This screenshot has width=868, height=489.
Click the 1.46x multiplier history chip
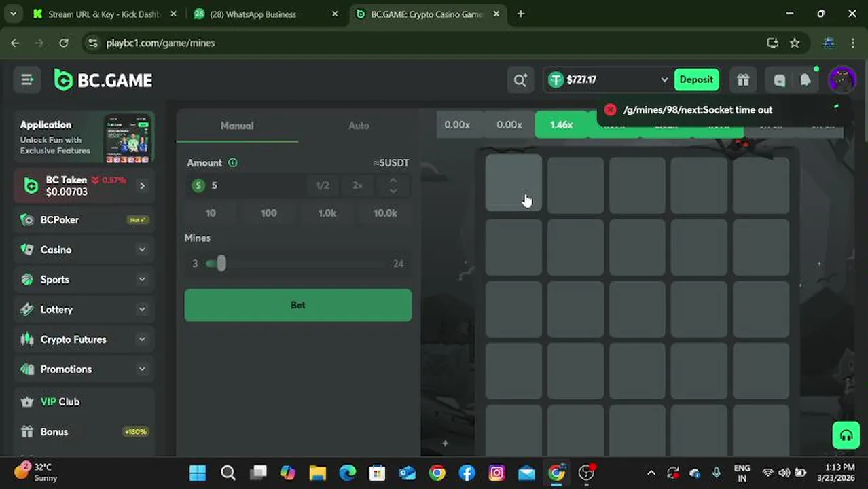(x=561, y=125)
